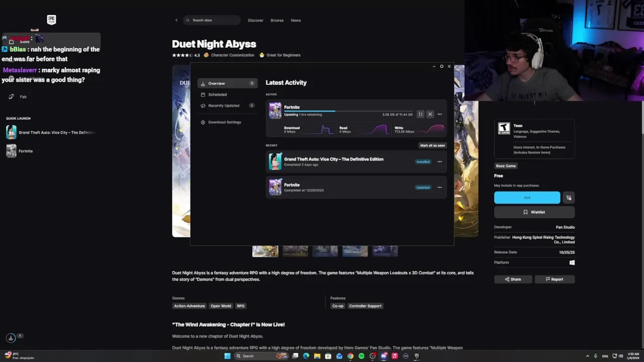Open Microsoft Edge from the taskbar
The height and width of the screenshot is (362, 644).
[x=306, y=356]
